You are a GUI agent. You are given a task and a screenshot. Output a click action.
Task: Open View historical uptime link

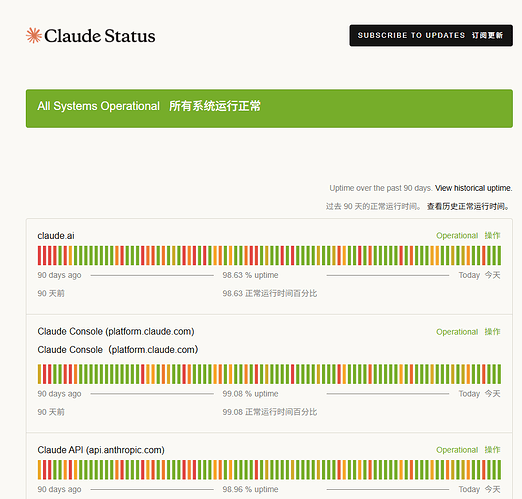[473, 188]
